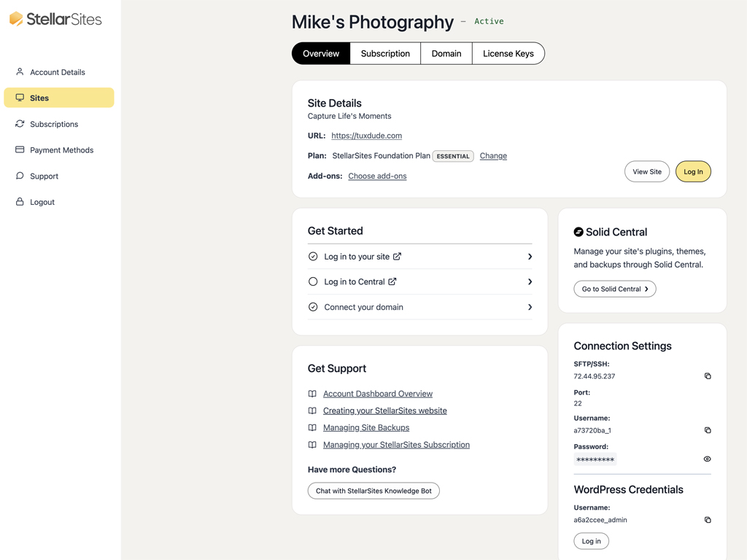747x560 pixels.
Task: Open the Creating your StellarSites website article
Action: pos(385,411)
